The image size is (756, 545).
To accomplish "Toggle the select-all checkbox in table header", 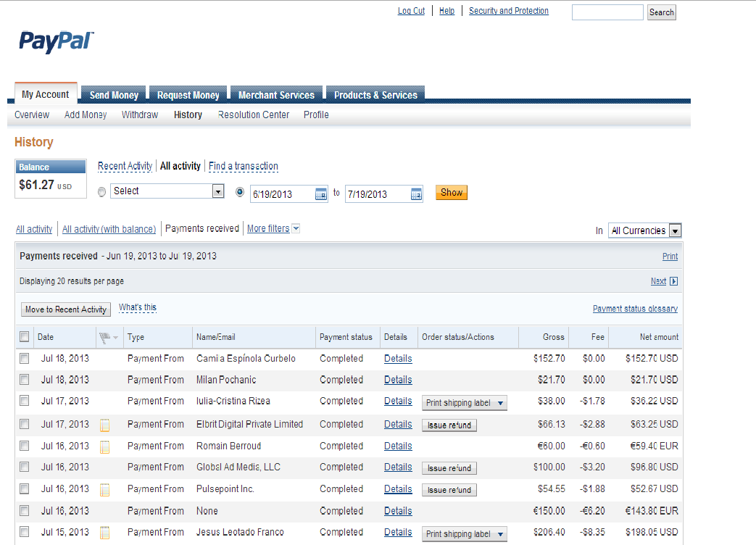I will tap(24, 336).
